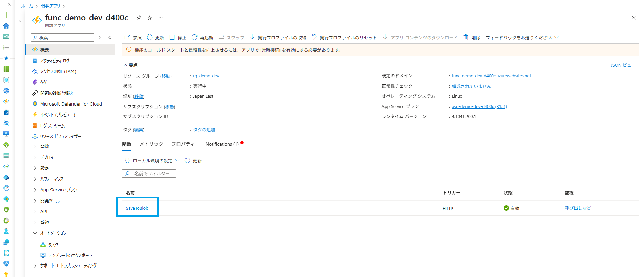The image size is (644, 277).
Task: Open ローカル環境の設定 dropdown
Action: click(152, 161)
